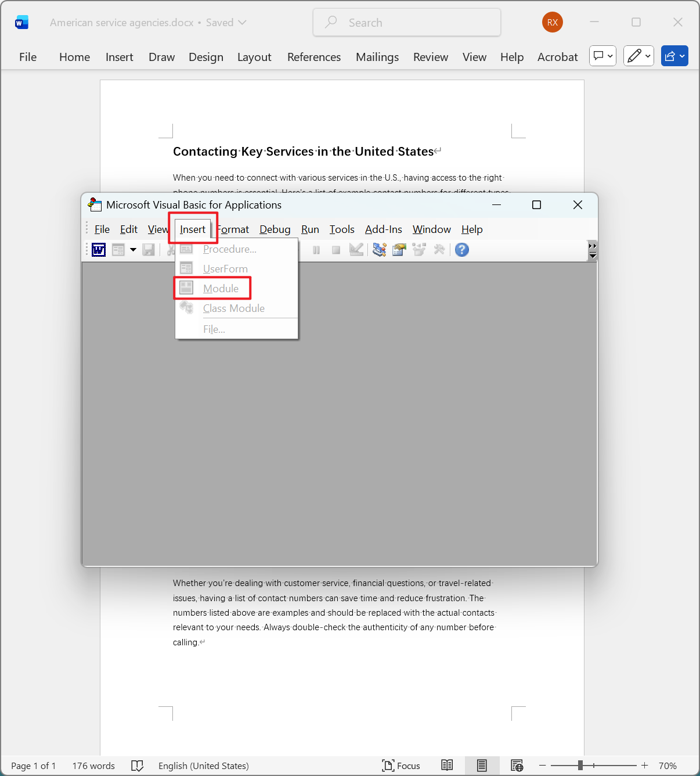Select UserForm in the Insert menu
The image size is (700, 776).
coord(225,268)
